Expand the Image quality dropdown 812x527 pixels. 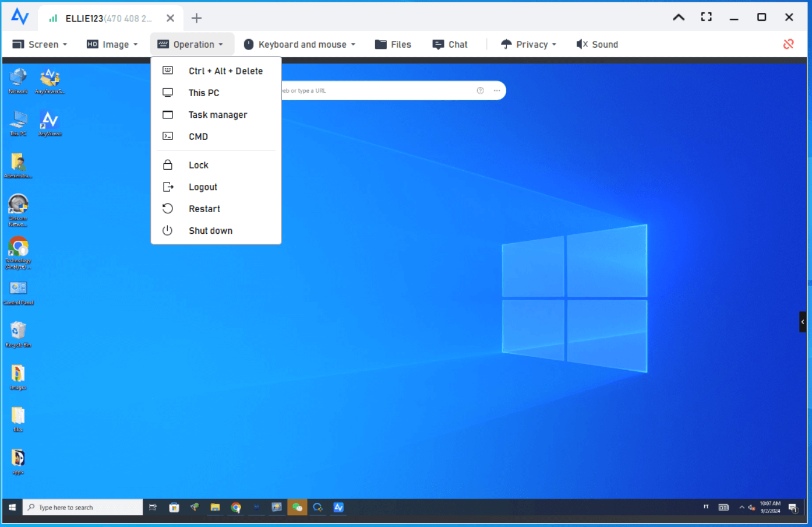[x=112, y=44]
